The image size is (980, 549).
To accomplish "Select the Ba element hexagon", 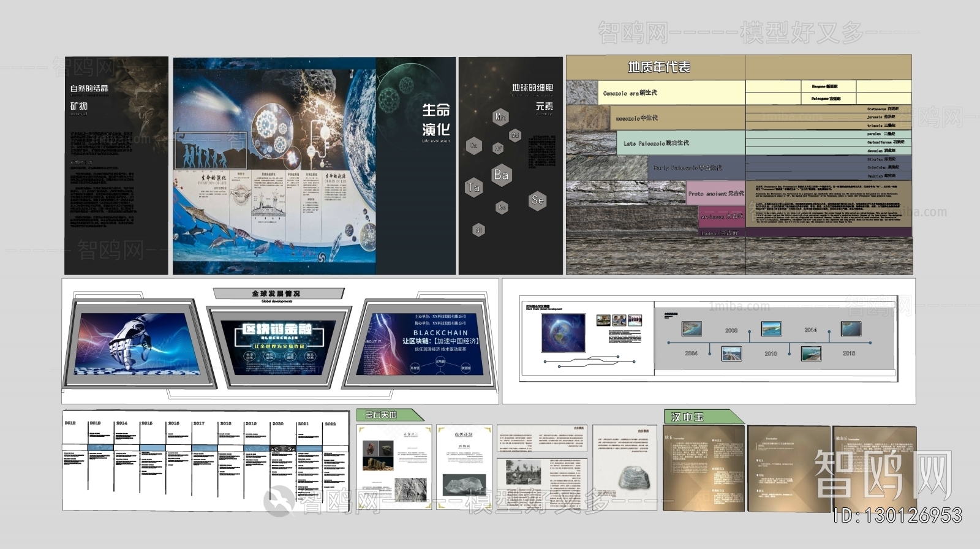I will (x=501, y=175).
